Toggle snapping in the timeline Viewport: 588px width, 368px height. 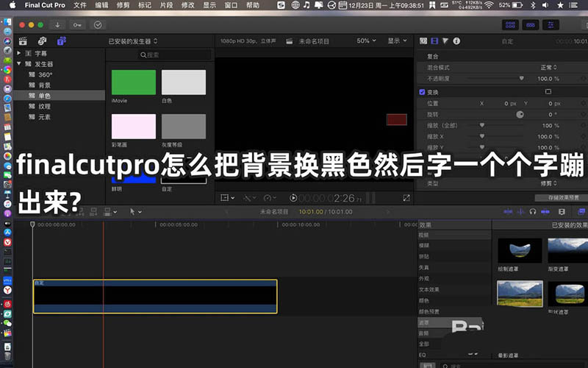point(545,212)
